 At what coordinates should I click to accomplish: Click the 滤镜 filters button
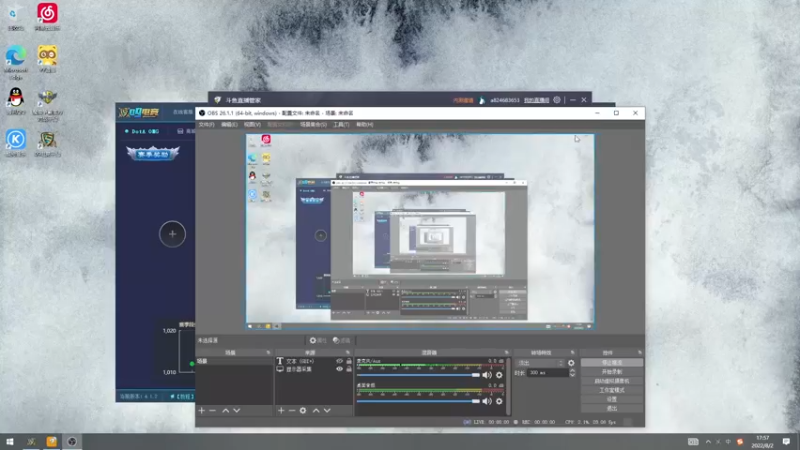click(x=342, y=340)
